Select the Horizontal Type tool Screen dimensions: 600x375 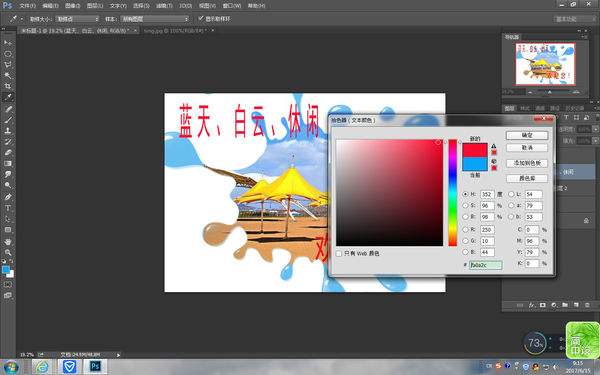(8, 208)
